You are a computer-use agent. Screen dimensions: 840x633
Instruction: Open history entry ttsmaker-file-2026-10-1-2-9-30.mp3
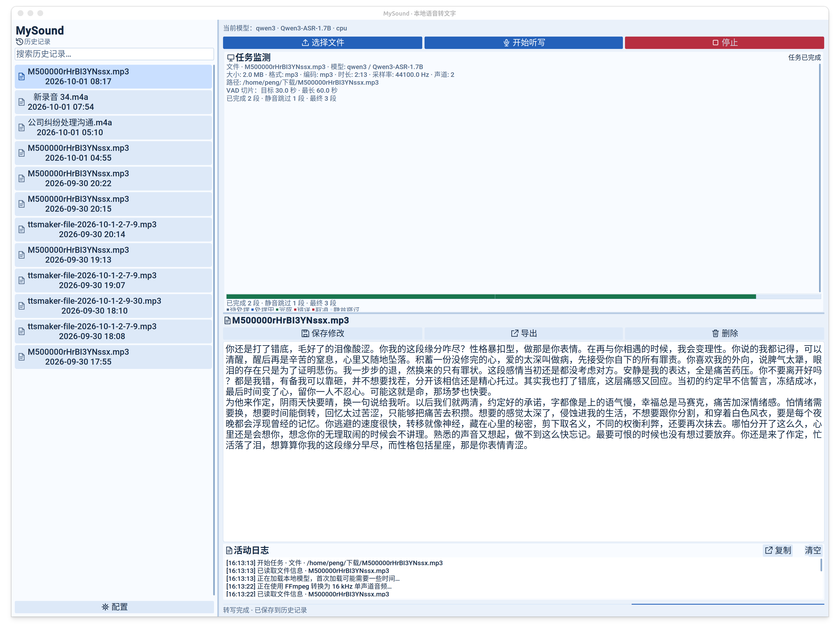[113, 305]
